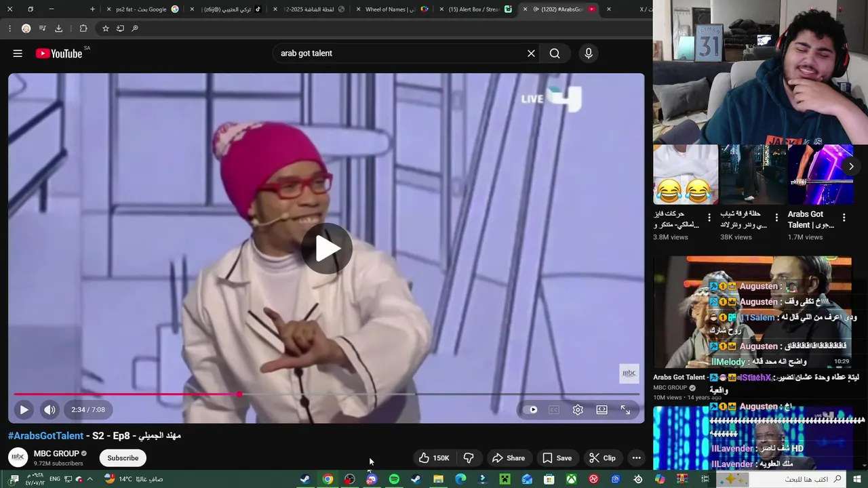
Task: Open the 1.7M views Arabs Got Talent thumbnail
Action: pos(821,174)
